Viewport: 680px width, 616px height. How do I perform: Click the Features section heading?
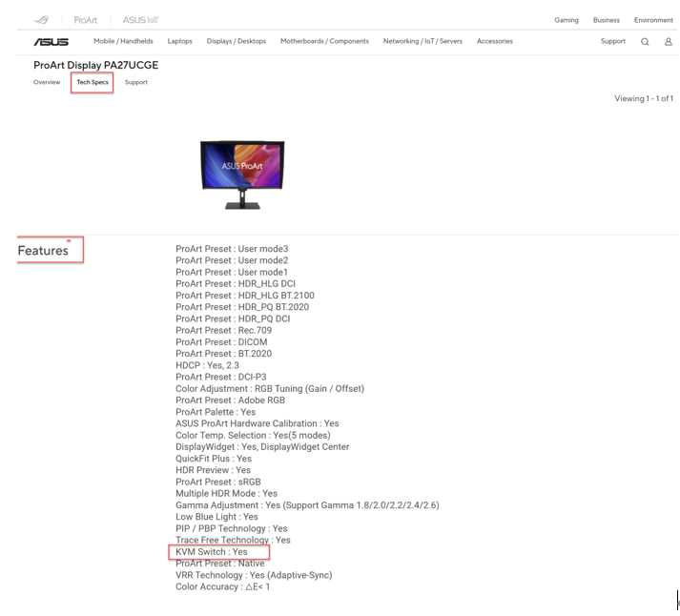coord(43,251)
